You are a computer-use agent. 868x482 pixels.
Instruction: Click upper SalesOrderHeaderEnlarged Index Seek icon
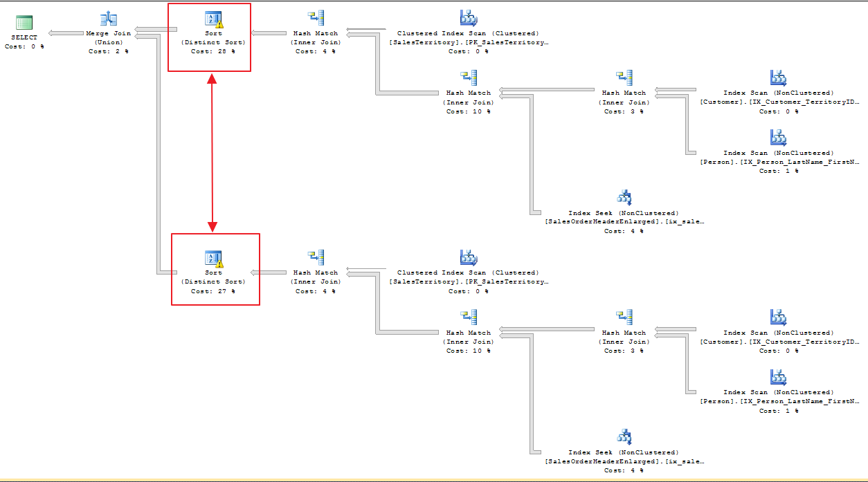click(624, 198)
